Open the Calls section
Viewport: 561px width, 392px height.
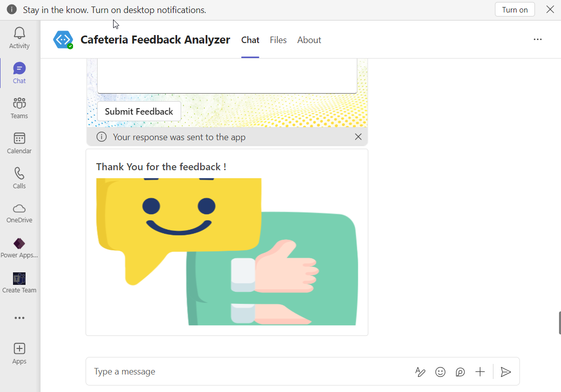[x=19, y=178]
